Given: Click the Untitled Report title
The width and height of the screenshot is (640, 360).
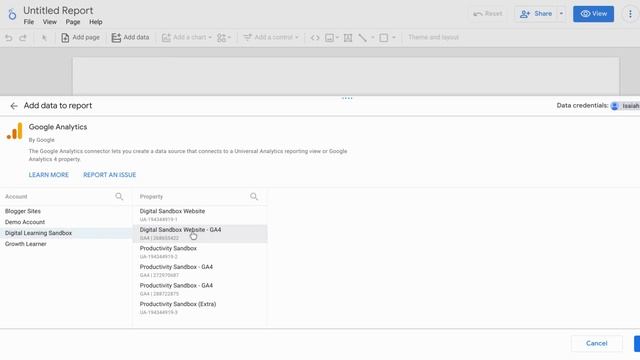Looking at the screenshot, I should pyautogui.click(x=58, y=10).
